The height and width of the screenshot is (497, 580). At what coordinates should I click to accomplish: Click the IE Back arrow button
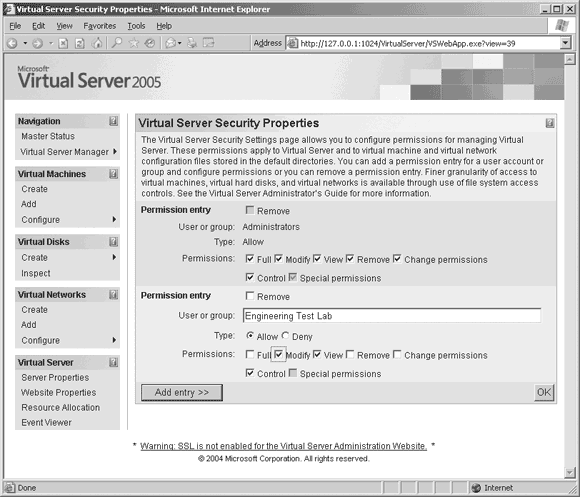point(12,44)
